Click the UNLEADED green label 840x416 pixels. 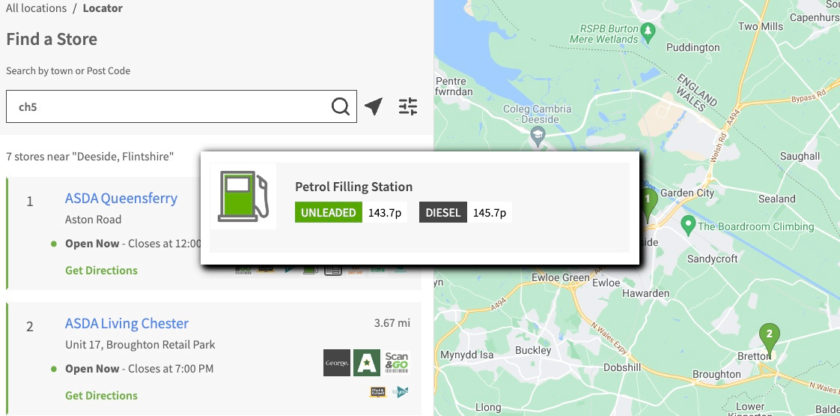coord(328,213)
